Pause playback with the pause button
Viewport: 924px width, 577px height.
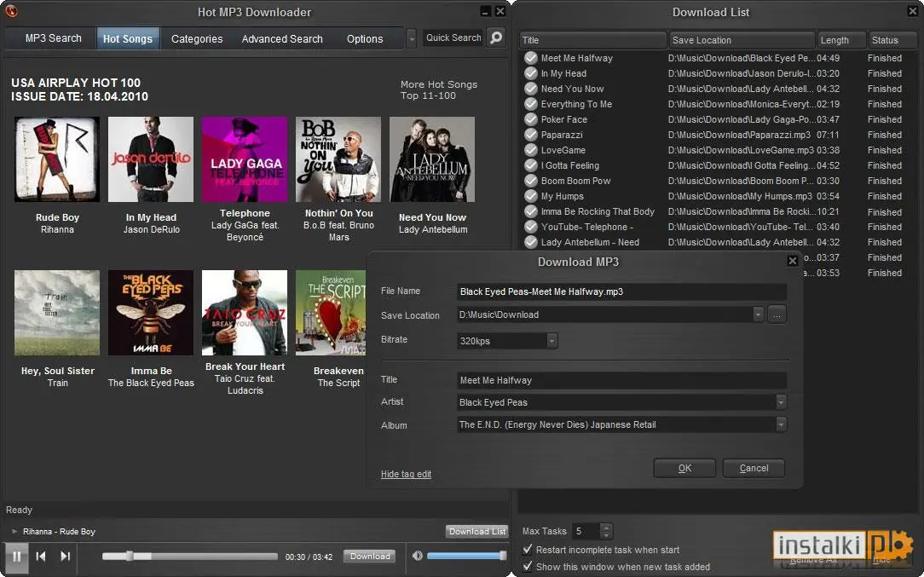16,557
